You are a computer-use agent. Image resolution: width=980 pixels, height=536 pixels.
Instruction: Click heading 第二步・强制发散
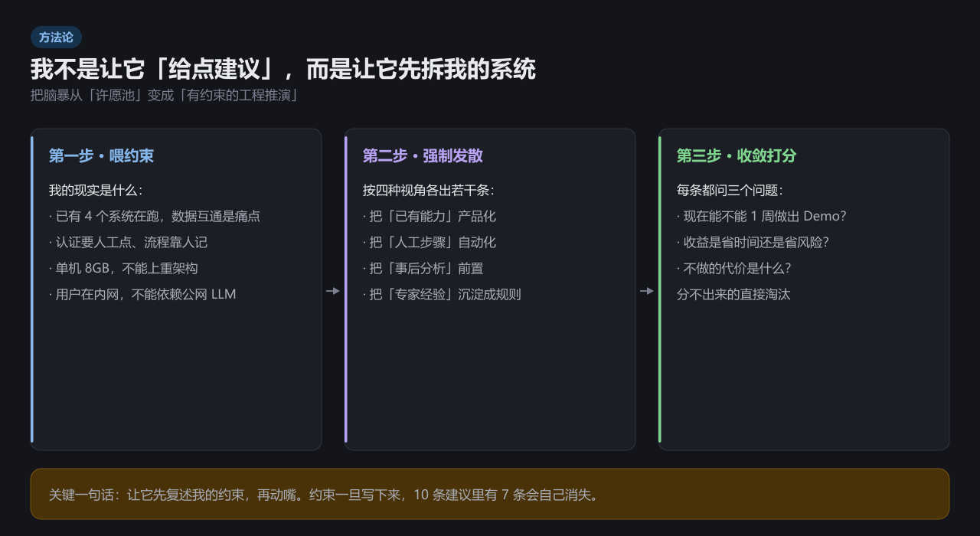[x=423, y=156]
